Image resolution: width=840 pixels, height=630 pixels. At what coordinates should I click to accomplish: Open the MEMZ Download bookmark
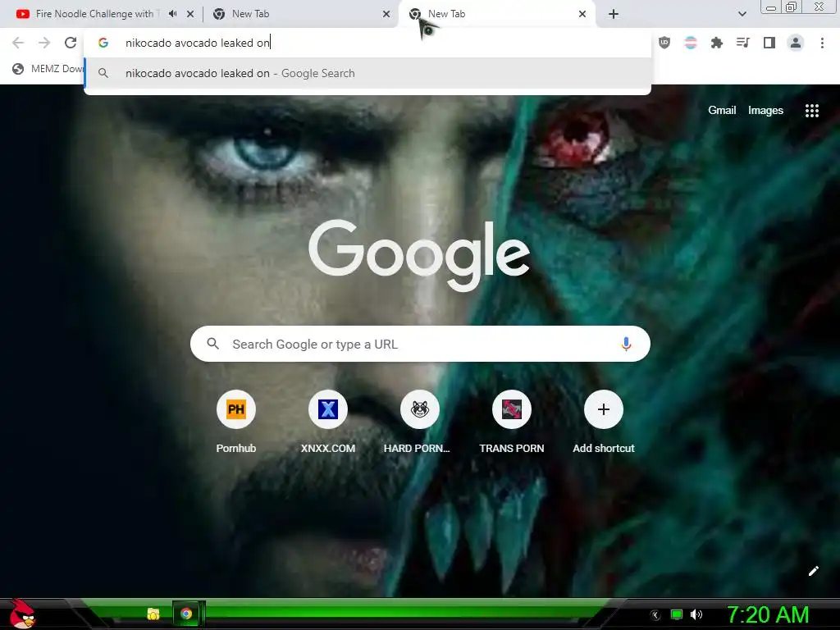(48, 69)
